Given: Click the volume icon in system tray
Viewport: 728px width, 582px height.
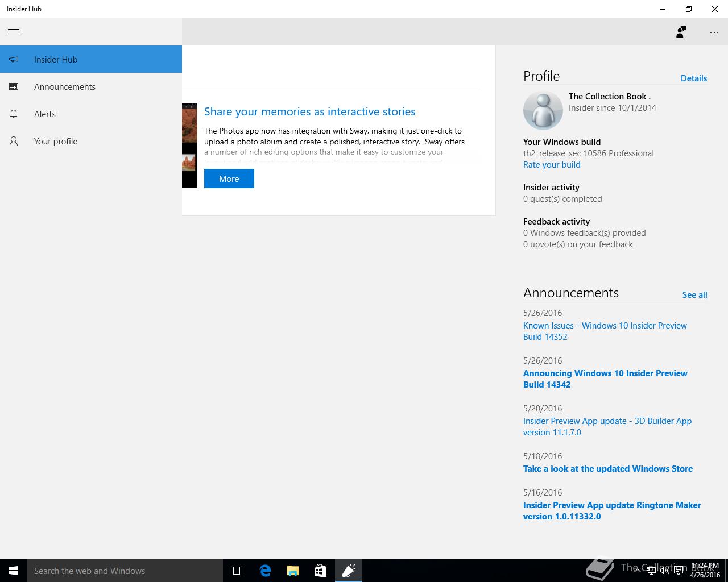Looking at the screenshot, I should [664, 571].
